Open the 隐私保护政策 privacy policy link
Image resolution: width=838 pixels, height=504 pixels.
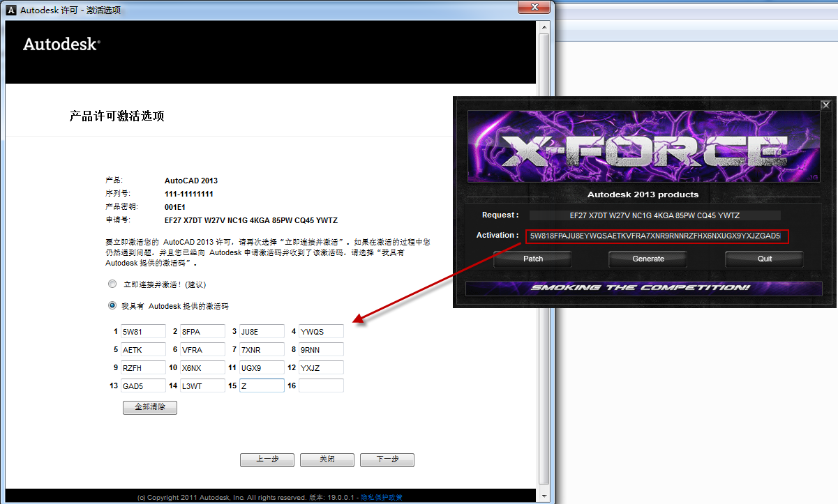click(381, 497)
